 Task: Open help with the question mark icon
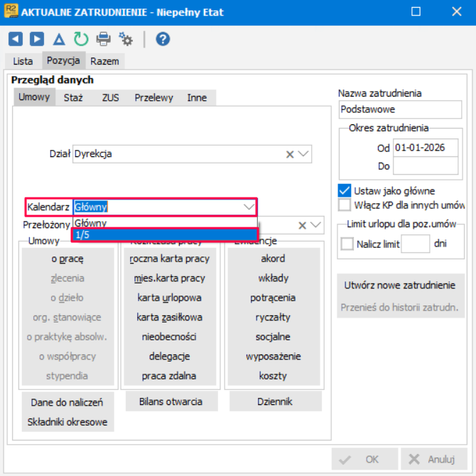tap(163, 39)
